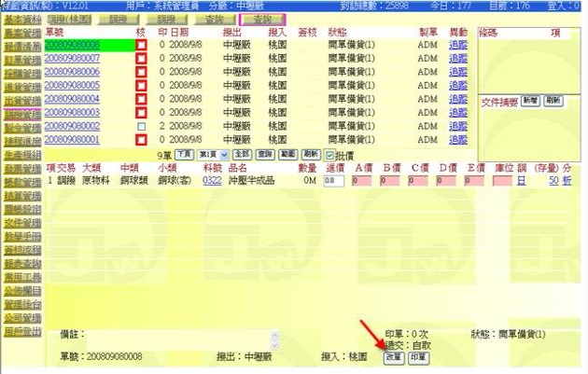
Task: Toggle the 批價 checkbox
Action: coord(329,154)
